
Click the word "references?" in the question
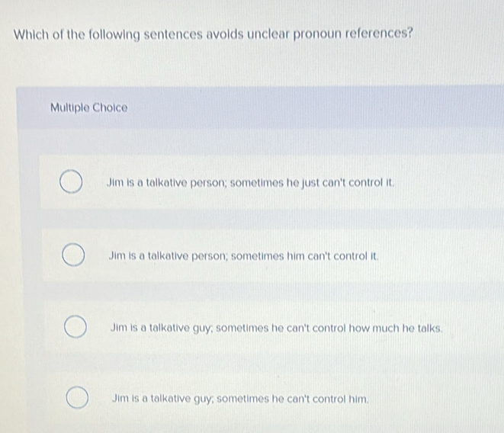pyautogui.click(x=379, y=33)
